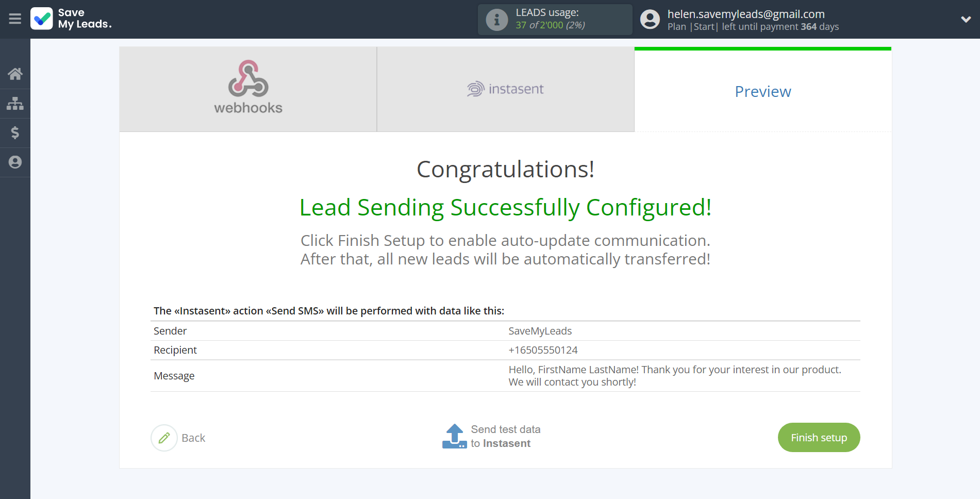This screenshot has height=499, width=980.
Task: Click the user avatar icon in header
Action: (x=650, y=20)
